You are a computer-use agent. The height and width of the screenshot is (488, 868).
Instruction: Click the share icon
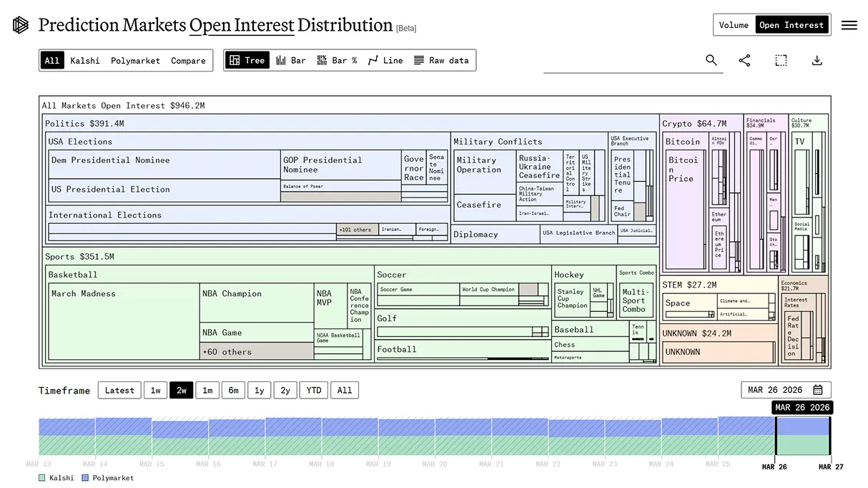tap(744, 60)
